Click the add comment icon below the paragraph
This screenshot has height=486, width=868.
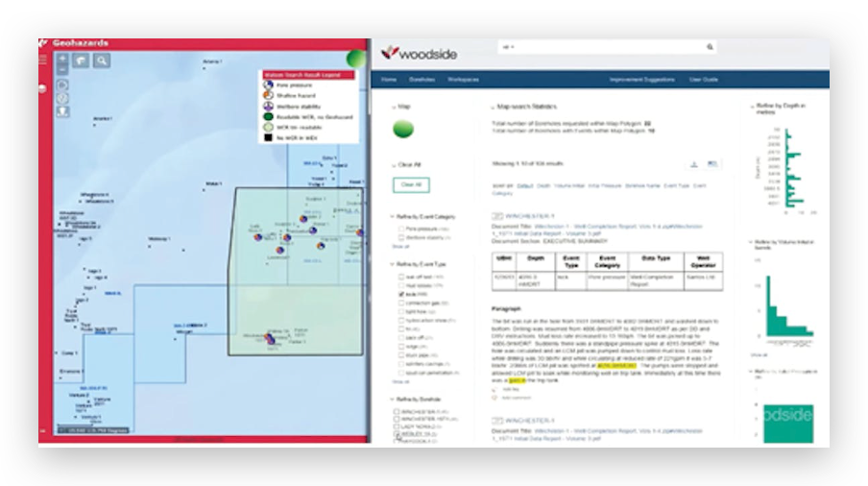[x=494, y=398]
